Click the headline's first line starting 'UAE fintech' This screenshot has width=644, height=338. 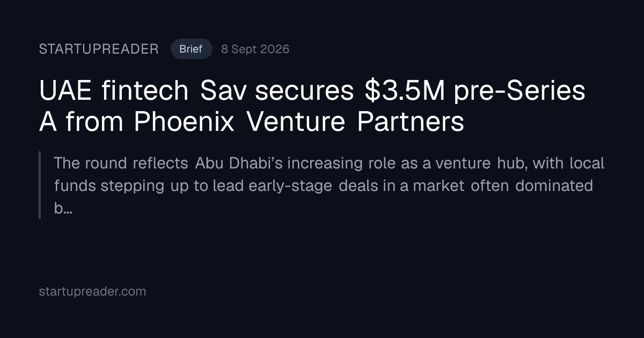(312, 91)
